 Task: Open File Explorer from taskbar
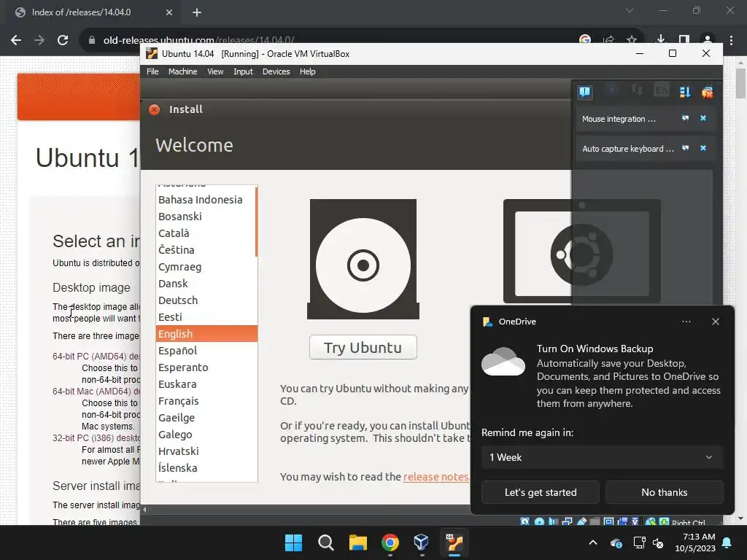pos(357,542)
